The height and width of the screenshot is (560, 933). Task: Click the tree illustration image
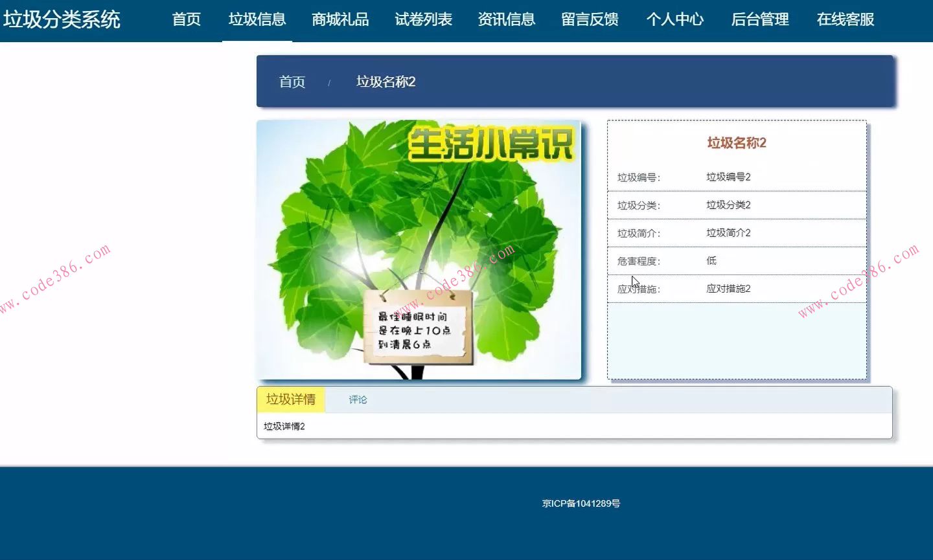[419, 249]
